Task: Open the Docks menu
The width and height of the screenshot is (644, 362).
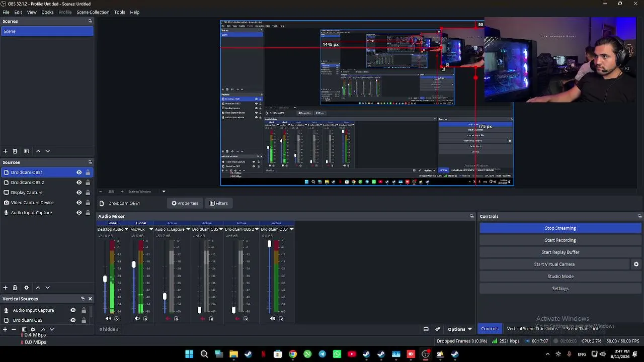Action: (x=47, y=12)
